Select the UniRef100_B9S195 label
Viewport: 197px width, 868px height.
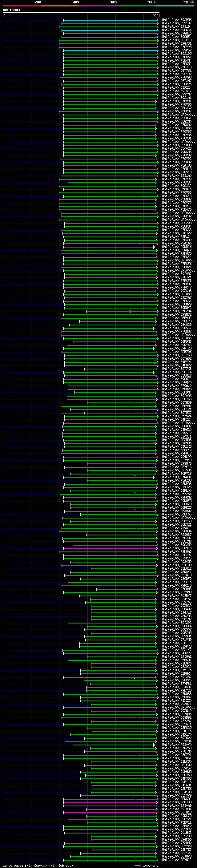177,54
